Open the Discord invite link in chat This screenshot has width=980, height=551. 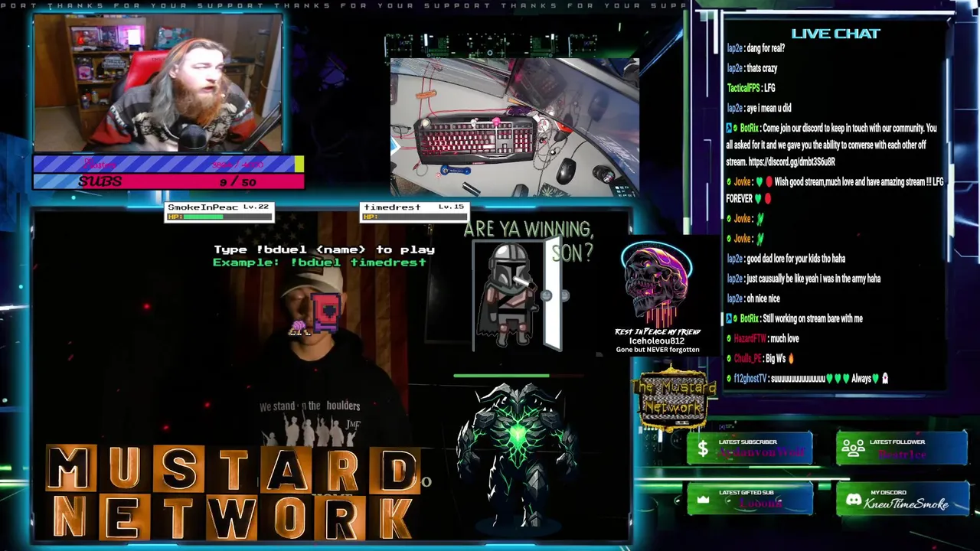click(x=791, y=161)
